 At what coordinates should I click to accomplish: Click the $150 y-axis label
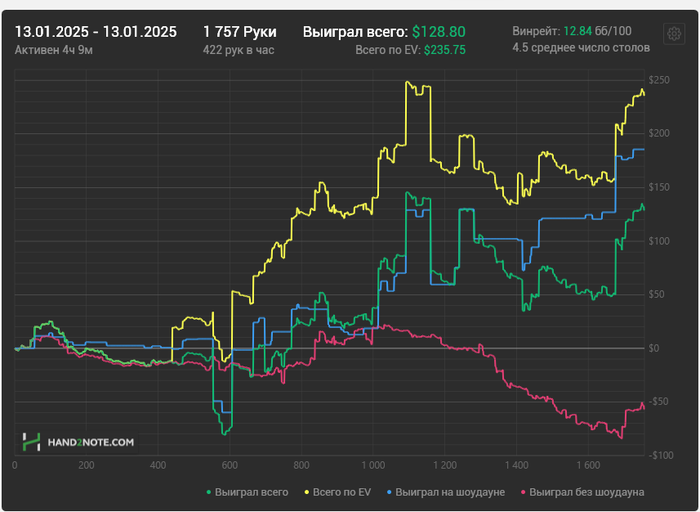point(659,187)
